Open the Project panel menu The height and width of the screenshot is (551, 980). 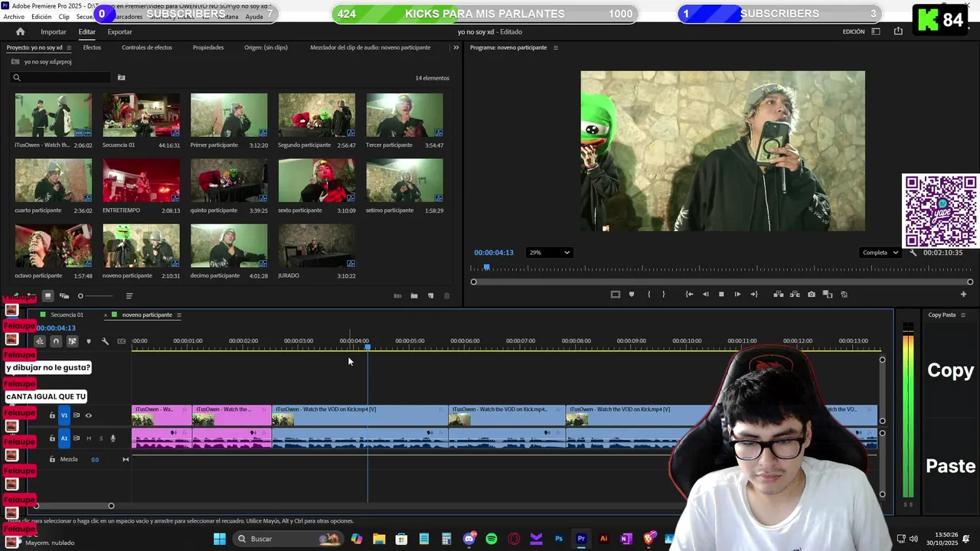click(68, 47)
